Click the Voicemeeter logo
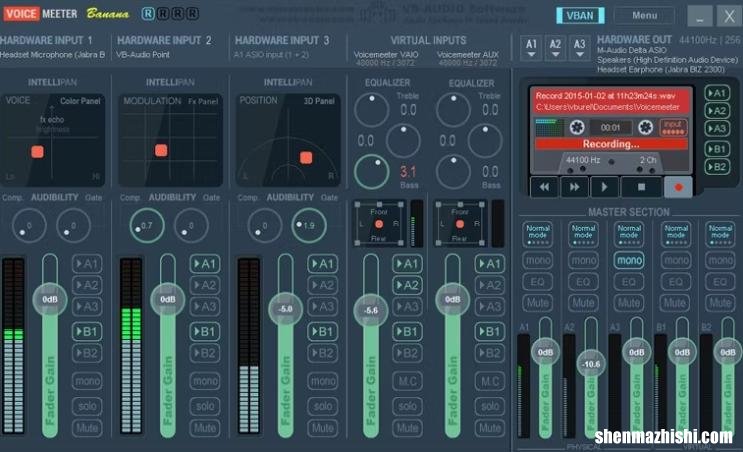The height and width of the screenshot is (452, 743). tap(40, 14)
